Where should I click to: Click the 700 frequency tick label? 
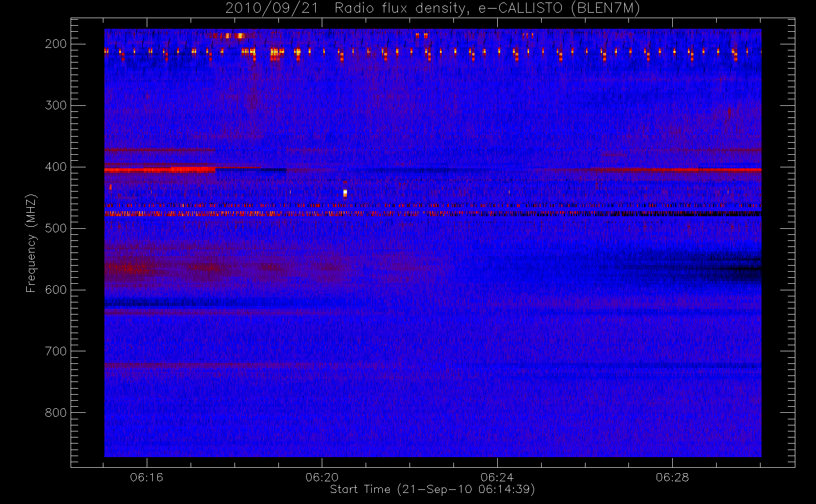coord(55,351)
